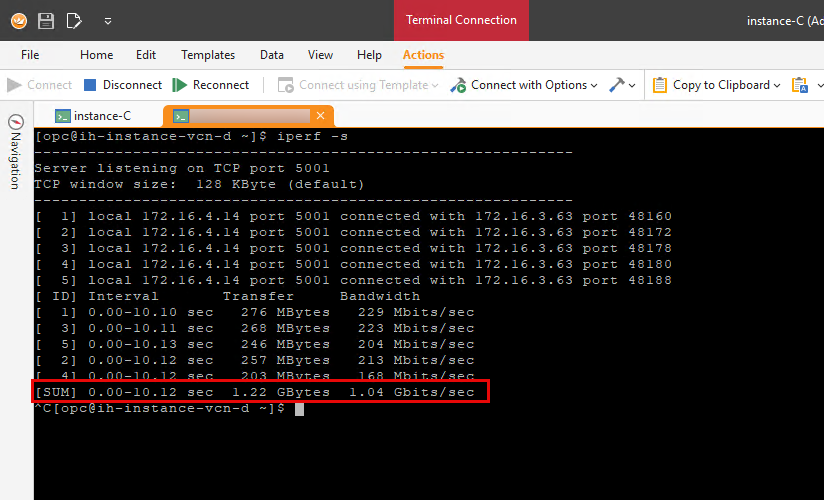Click the terminal command prompt cursor
Screen dimensions: 824x500
pos(299,409)
